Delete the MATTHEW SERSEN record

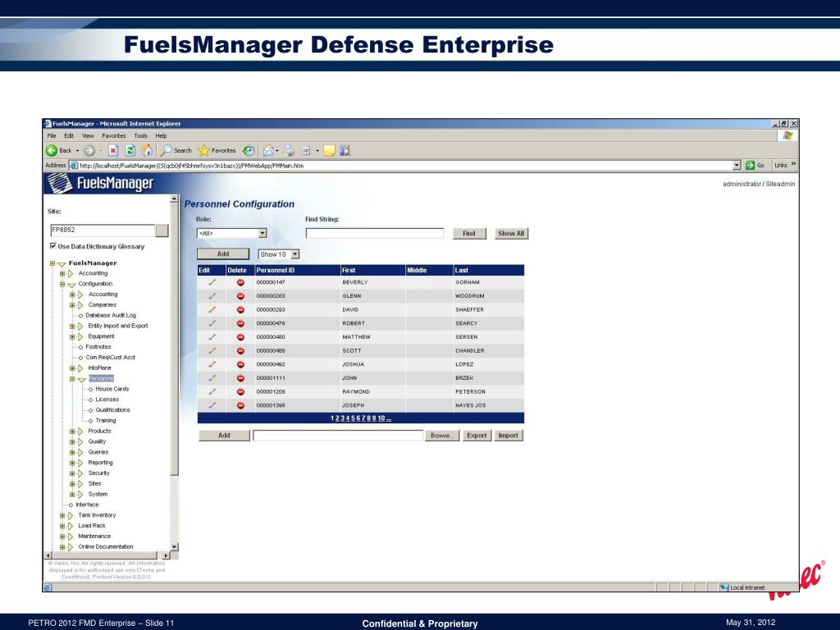pyautogui.click(x=240, y=337)
